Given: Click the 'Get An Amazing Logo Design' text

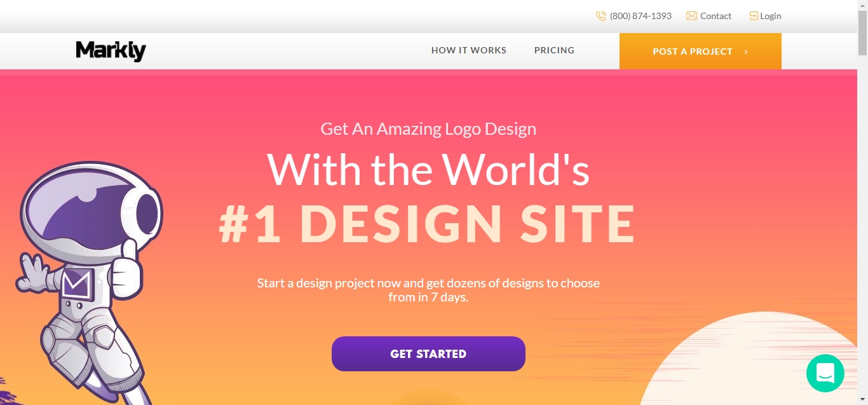Looking at the screenshot, I should pyautogui.click(x=428, y=128).
